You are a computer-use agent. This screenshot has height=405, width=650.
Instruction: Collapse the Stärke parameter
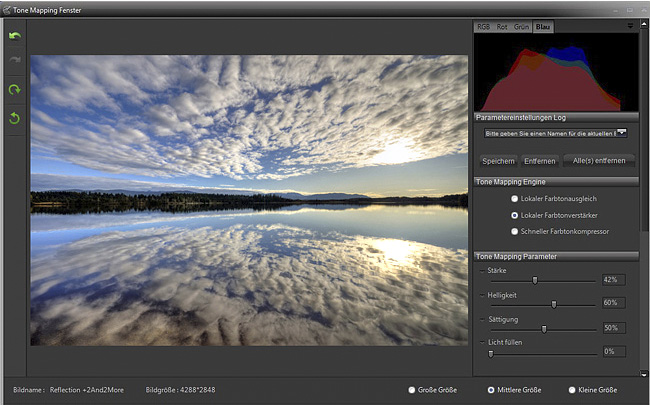click(x=482, y=271)
